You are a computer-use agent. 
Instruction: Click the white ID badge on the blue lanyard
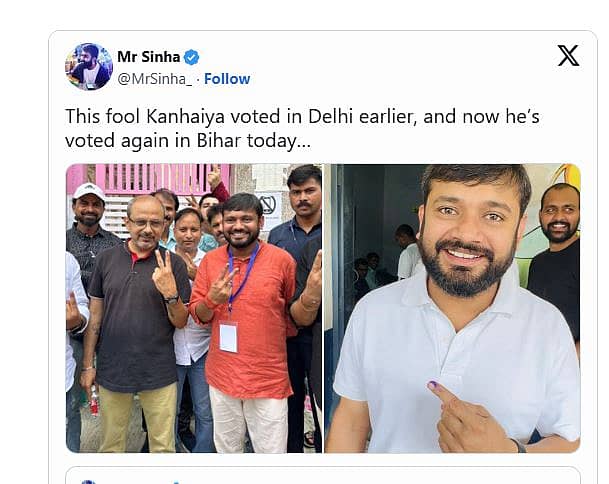pyautogui.click(x=228, y=336)
